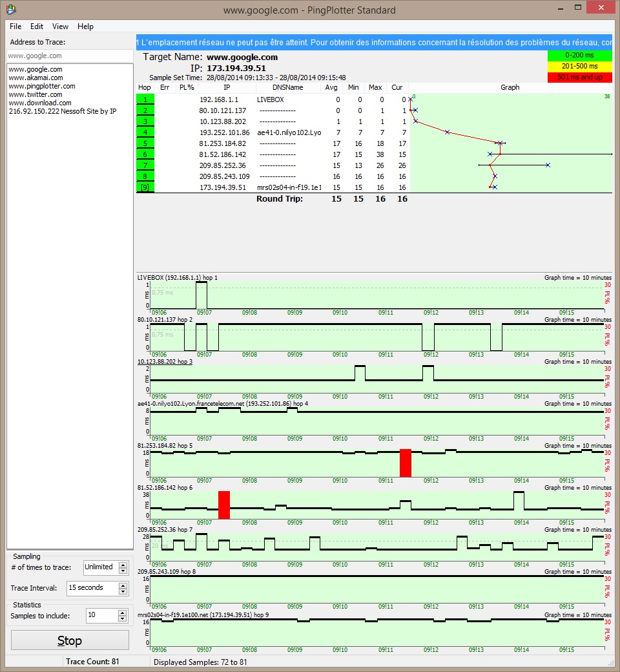Click the yellow 201-500 ms legend swatch

[580, 66]
